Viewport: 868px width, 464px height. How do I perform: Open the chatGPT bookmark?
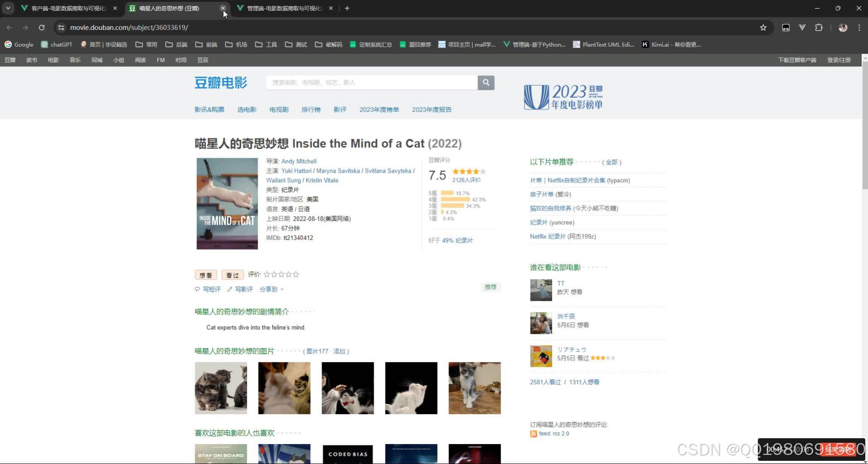tap(57, 44)
